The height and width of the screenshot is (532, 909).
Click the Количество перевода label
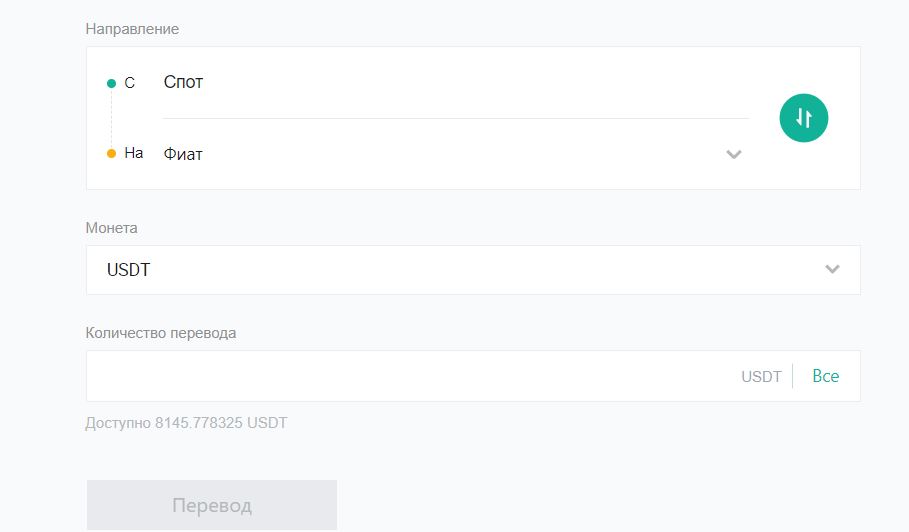coord(161,333)
